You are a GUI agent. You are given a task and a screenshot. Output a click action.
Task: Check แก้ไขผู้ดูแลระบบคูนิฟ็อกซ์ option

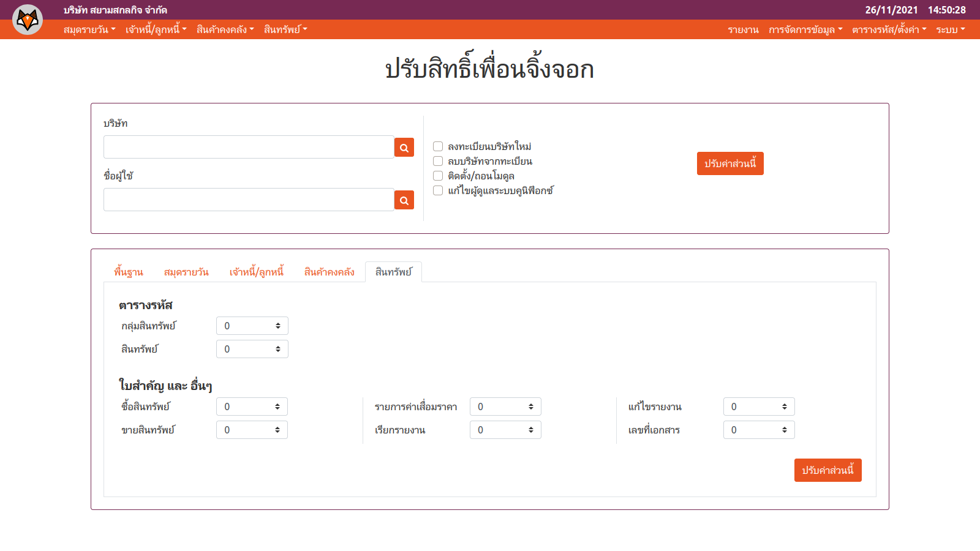(438, 190)
